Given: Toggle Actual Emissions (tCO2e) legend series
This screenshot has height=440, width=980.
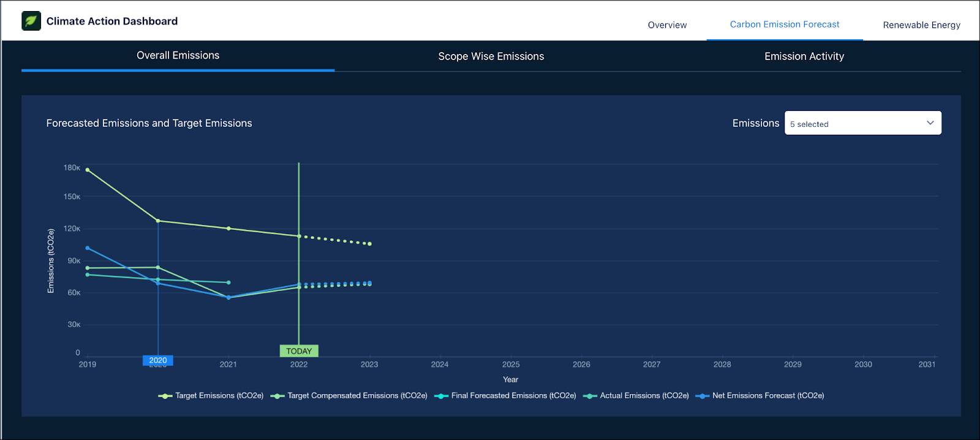Looking at the screenshot, I should 636,396.
